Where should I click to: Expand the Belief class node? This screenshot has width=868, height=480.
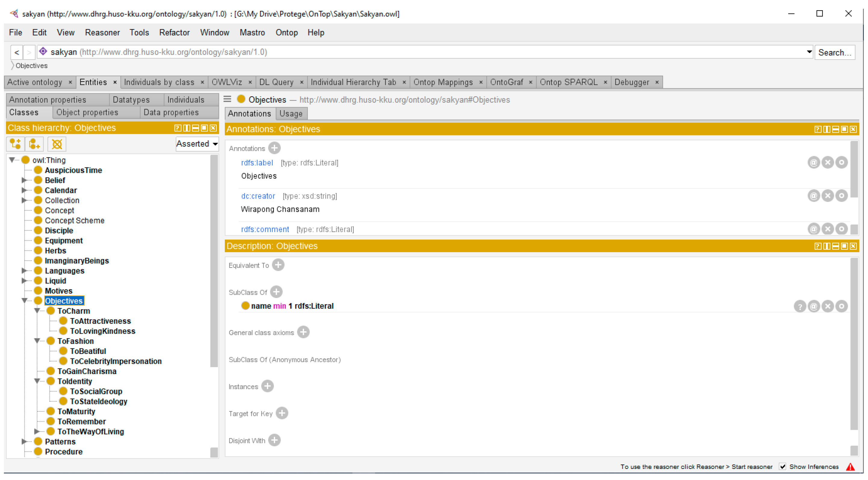pos(24,180)
